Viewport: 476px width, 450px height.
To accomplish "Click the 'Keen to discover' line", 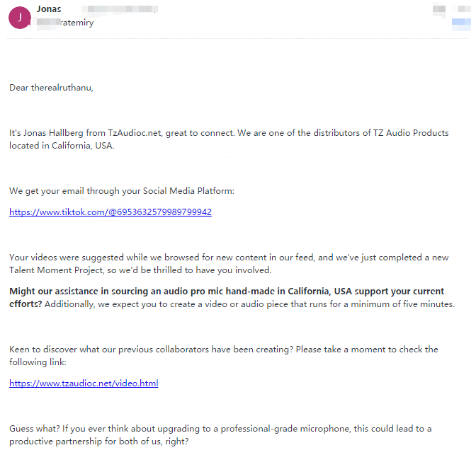I will pos(224,350).
